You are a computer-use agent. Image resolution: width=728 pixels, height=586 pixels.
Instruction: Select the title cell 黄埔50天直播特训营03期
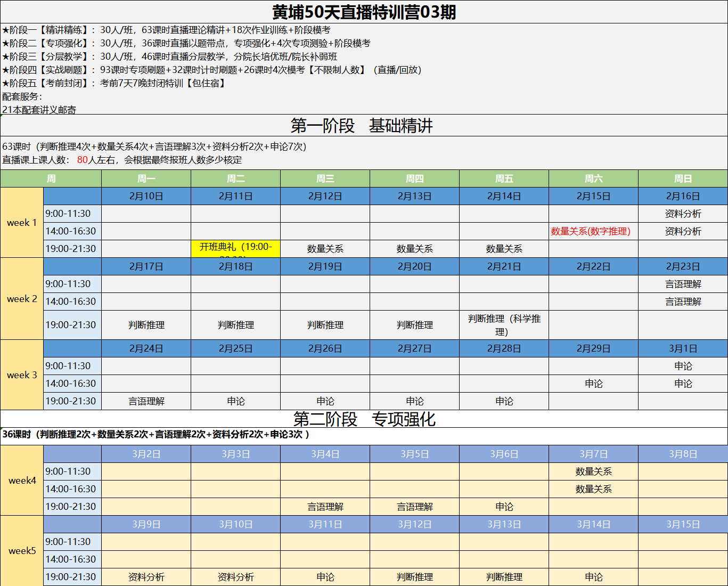click(x=364, y=12)
